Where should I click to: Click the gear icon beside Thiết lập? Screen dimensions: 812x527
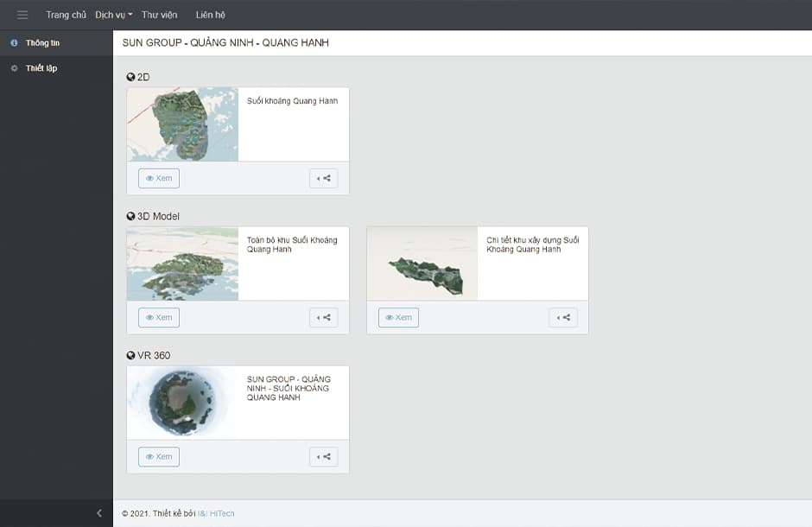14,68
